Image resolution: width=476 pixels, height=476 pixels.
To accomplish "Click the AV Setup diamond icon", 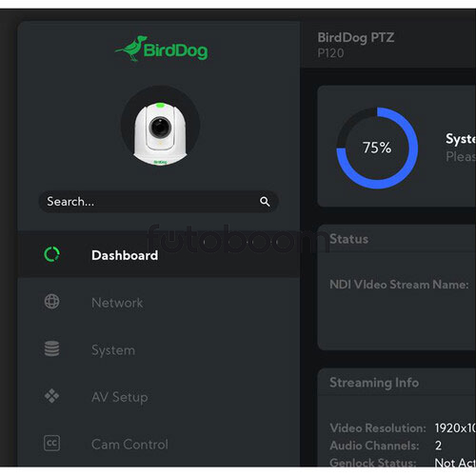I will tap(51, 396).
